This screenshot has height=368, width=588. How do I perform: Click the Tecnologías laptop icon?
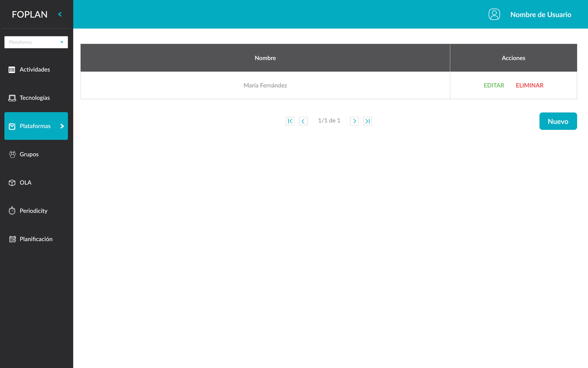point(12,98)
